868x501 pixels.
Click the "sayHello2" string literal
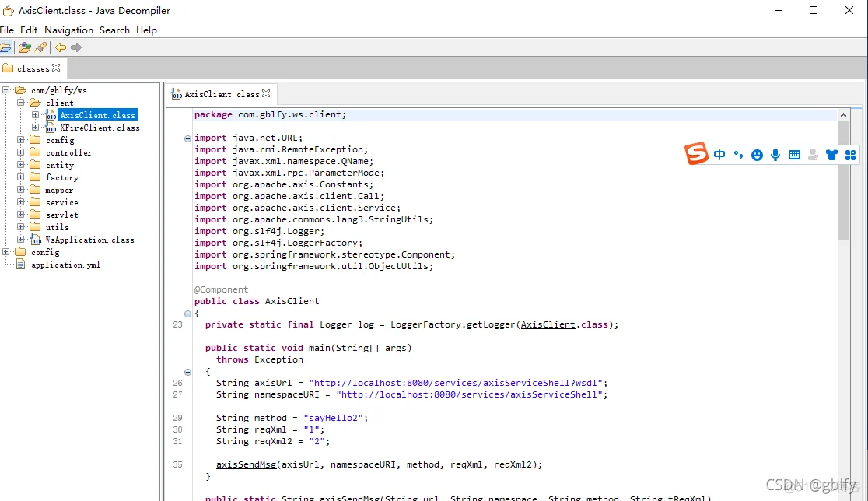point(333,418)
